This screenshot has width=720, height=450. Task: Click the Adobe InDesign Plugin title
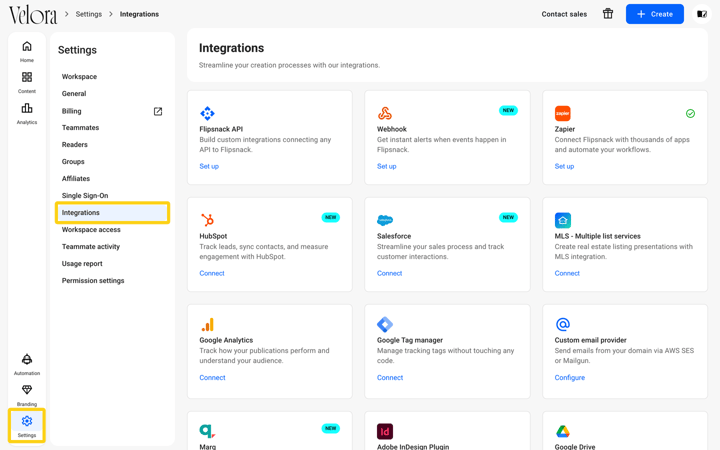click(413, 446)
